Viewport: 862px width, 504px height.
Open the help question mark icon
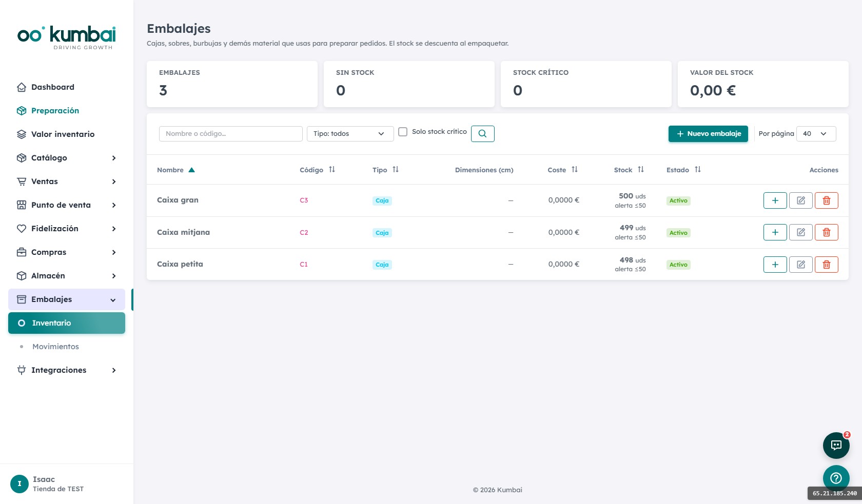pos(836,478)
